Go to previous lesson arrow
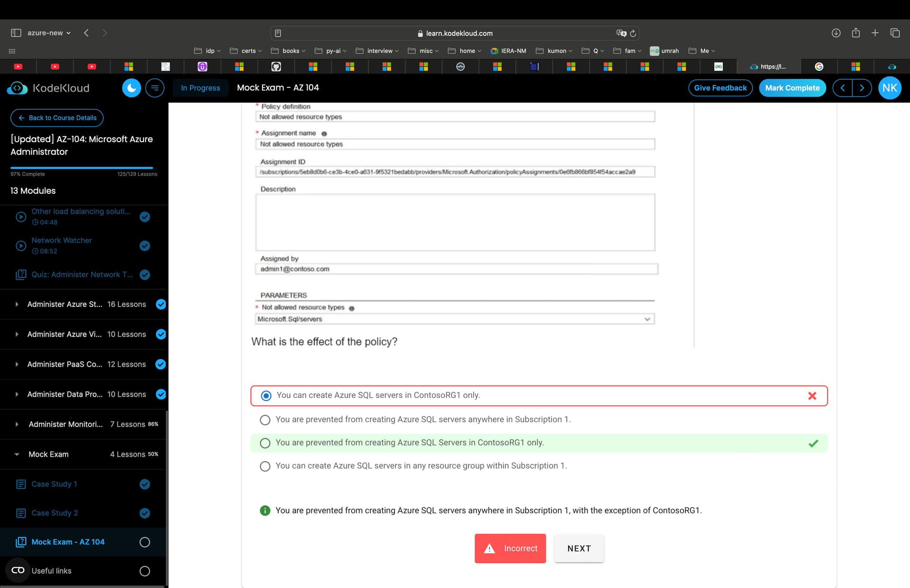Image resolution: width=910 pixels, height=588 pixels. [842, 88]
